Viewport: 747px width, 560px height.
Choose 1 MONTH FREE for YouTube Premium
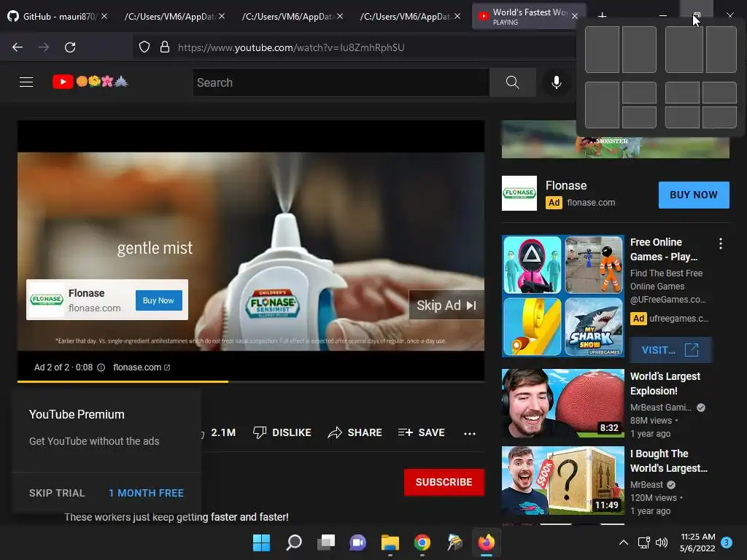[146, 493]
